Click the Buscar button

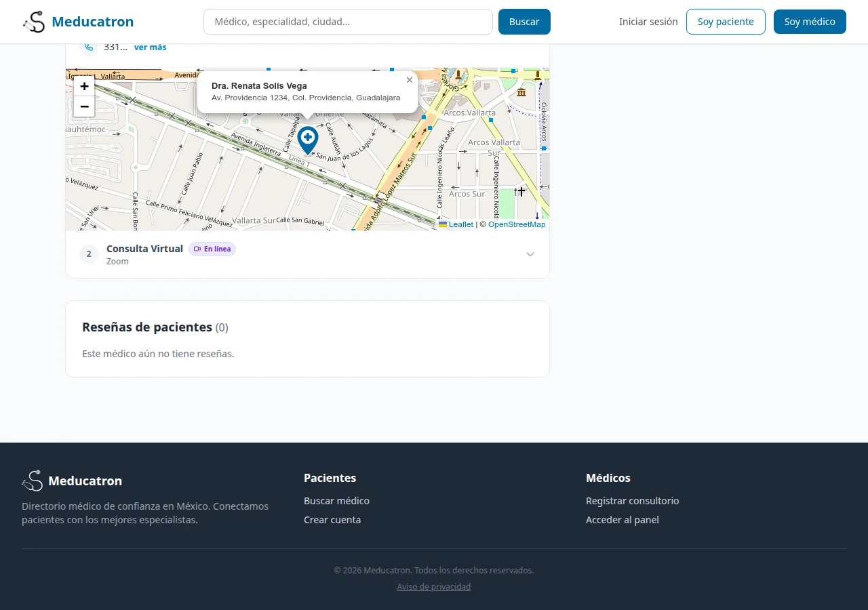pyautogui.click(x=524, y=22)
